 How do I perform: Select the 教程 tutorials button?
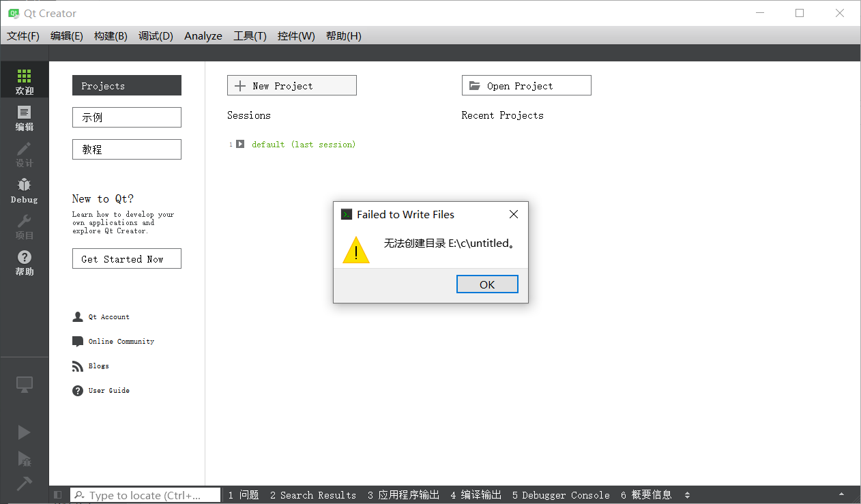[127, 149]
